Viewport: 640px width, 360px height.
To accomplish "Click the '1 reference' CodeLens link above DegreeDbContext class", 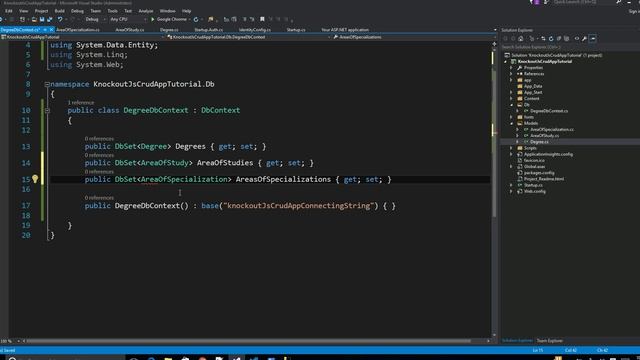I will click(x=81, y=102).
